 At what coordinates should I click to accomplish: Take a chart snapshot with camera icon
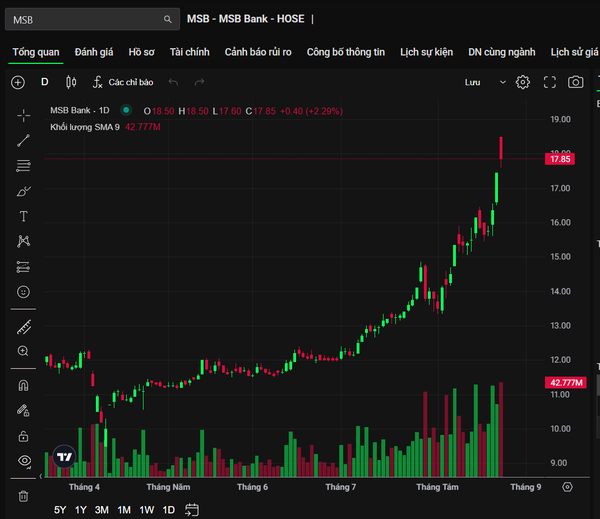[576, 82]
